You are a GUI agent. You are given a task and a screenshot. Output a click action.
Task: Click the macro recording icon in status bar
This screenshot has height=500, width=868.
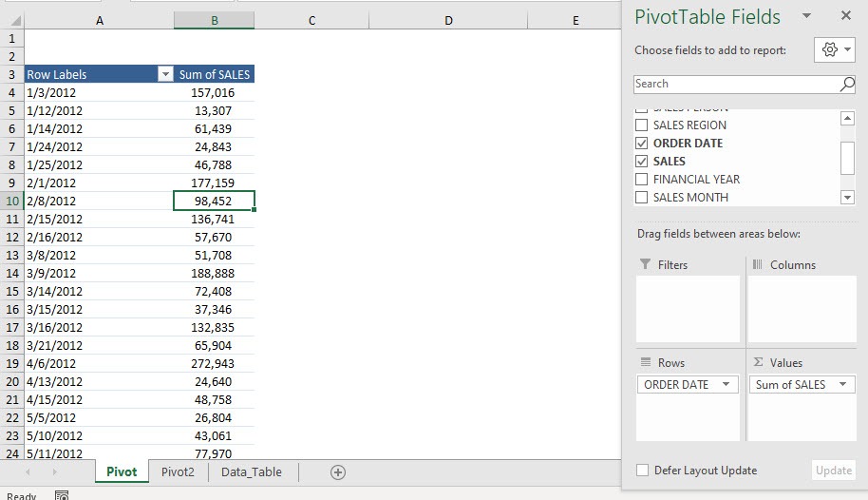(62, 495)
